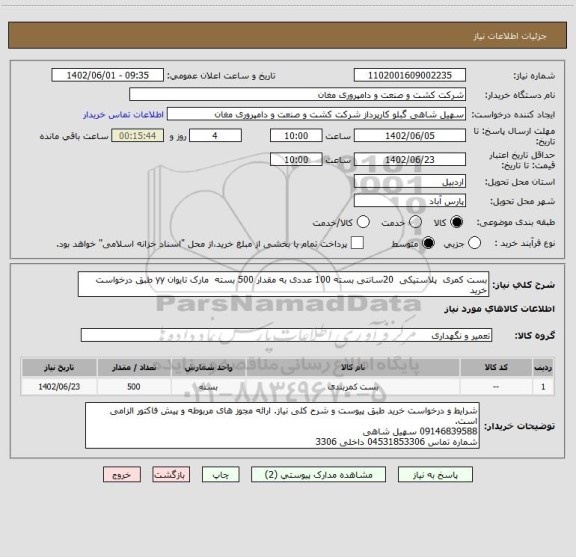
Task: Click the need date cell 1402/06/23
Action: [x=59, y=387]
